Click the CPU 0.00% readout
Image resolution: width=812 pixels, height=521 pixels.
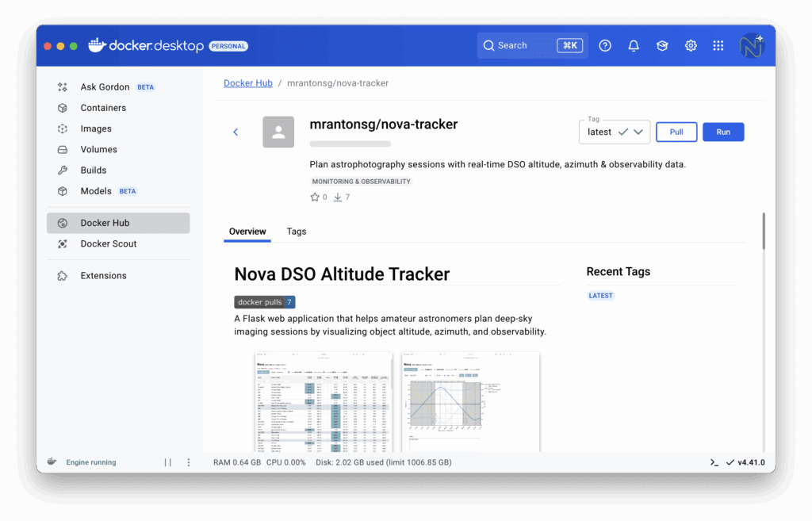(285, 462)
